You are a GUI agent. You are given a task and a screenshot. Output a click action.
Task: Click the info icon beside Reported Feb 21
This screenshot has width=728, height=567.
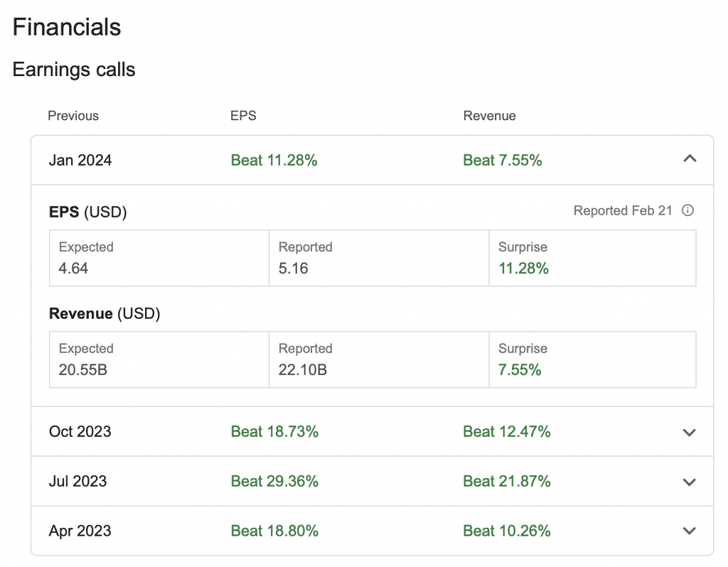point(688,210)
